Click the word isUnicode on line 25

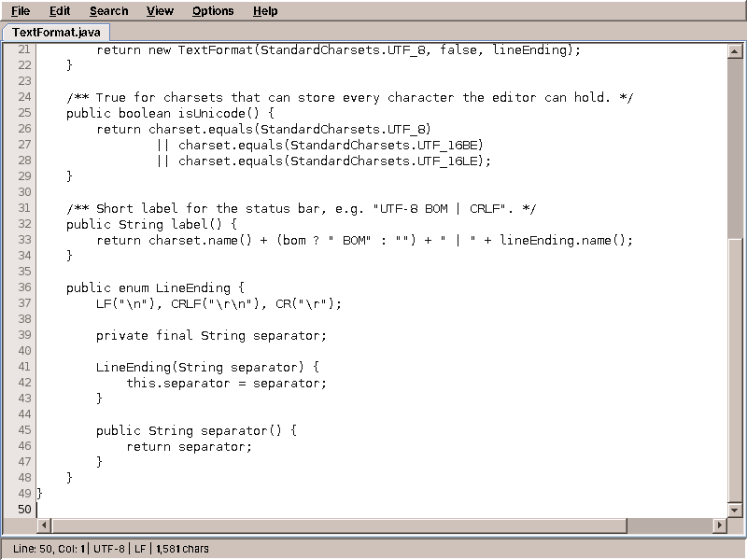[212, 113]
